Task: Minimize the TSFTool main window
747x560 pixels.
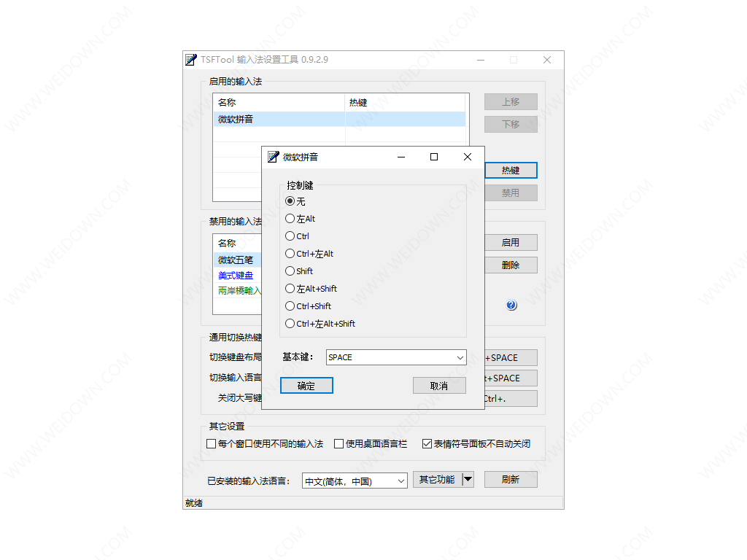Action: click(481, 60)
